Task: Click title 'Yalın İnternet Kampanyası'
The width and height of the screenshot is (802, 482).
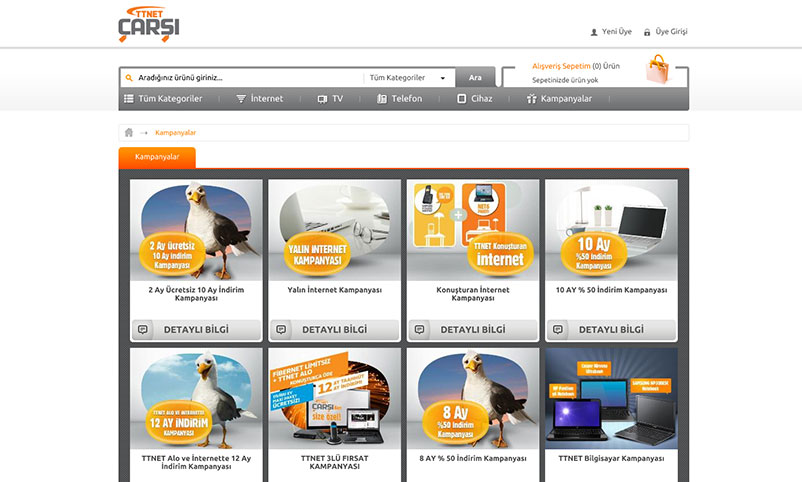Action: click(335, 290)
